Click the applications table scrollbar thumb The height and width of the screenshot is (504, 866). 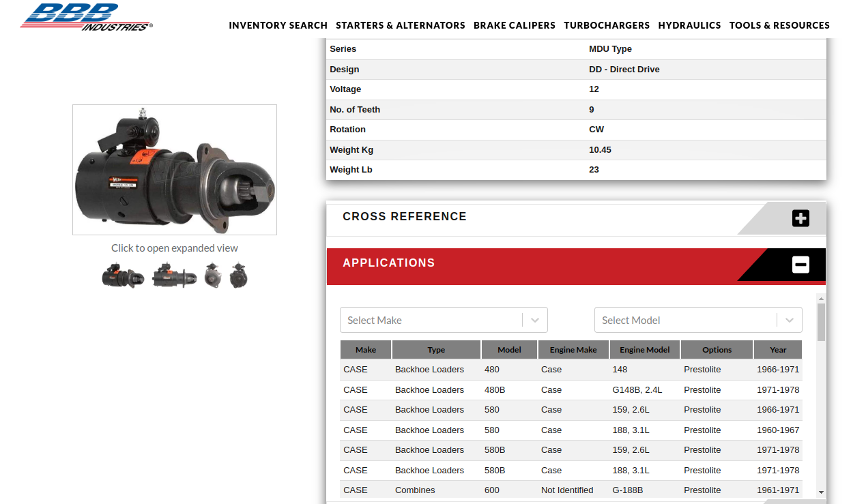tap(821, 322)
